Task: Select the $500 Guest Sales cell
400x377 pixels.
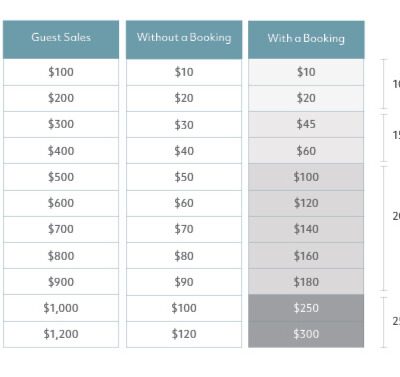Action: click(x=61, y=177)
